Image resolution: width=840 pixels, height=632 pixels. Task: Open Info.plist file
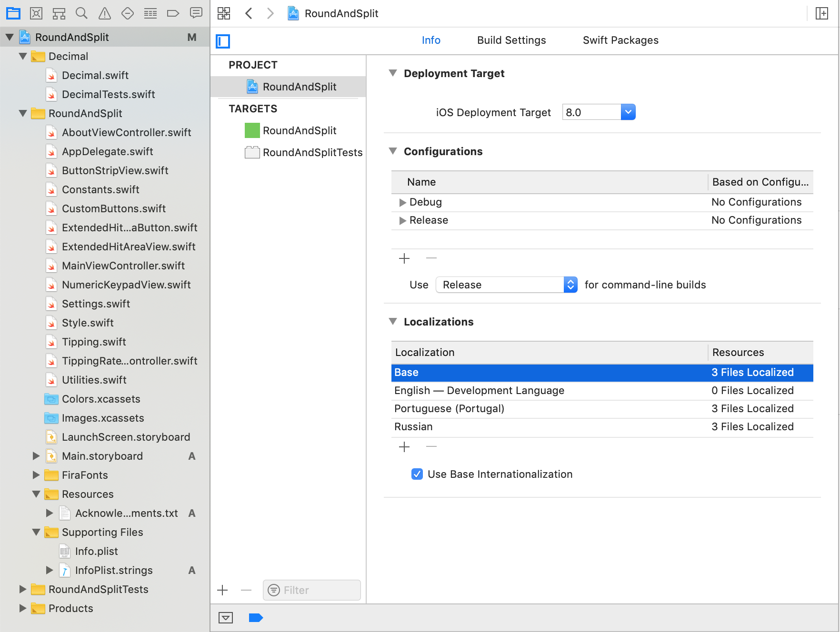click(x=96, y=551)
